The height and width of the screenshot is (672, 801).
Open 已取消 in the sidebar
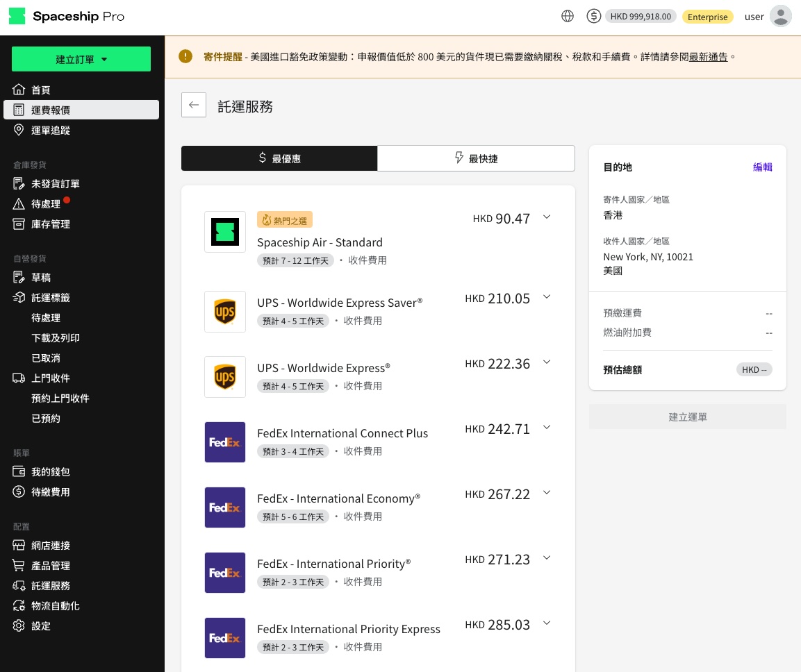[46, 358]
